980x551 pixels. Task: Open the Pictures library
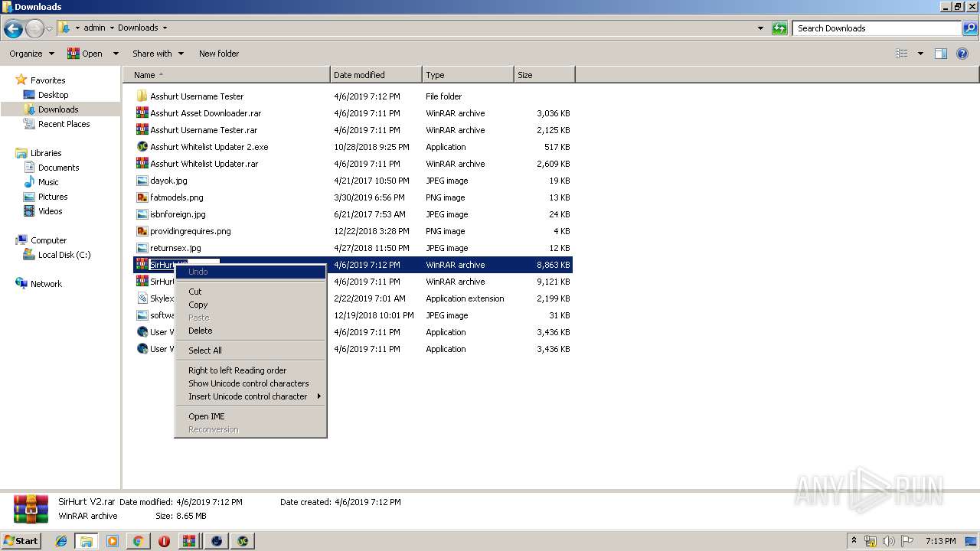(x=53, y=197)
